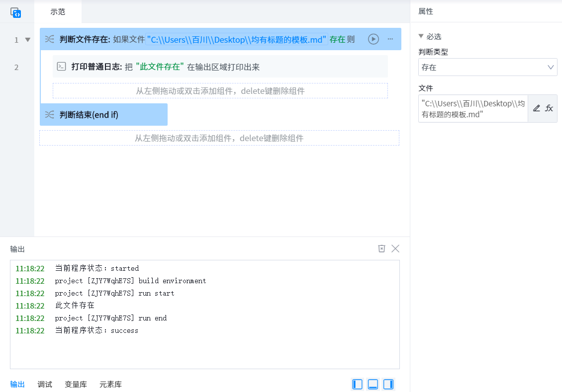Open the 变量库 tab
Image resolution: width=562 pixels, height=392 pixels.
click(x=76, y=384)
